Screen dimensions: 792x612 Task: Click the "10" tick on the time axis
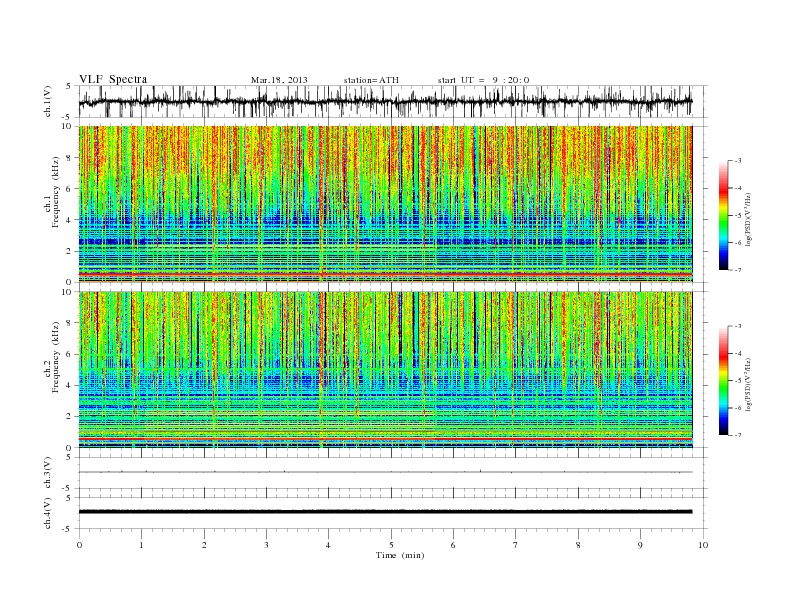(x=703, y=545)
